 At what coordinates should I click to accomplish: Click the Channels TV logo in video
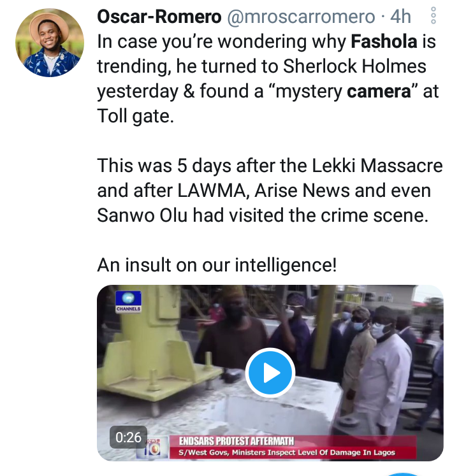[128, 301]
